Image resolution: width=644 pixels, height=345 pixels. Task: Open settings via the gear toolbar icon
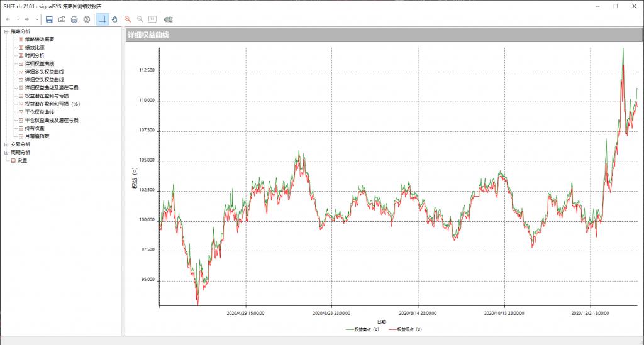click(87, 19)
